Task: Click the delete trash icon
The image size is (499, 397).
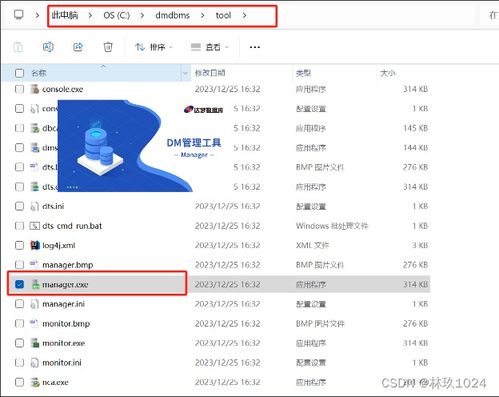Action: point(108,47)
